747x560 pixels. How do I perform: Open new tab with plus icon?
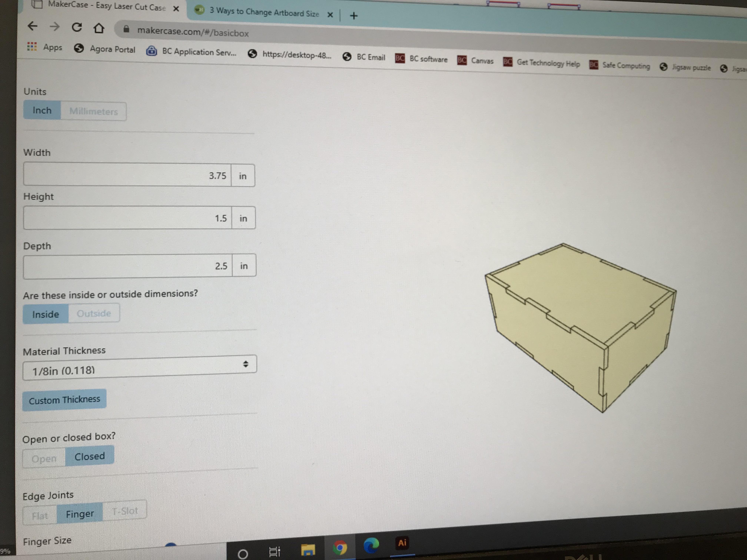353,16
